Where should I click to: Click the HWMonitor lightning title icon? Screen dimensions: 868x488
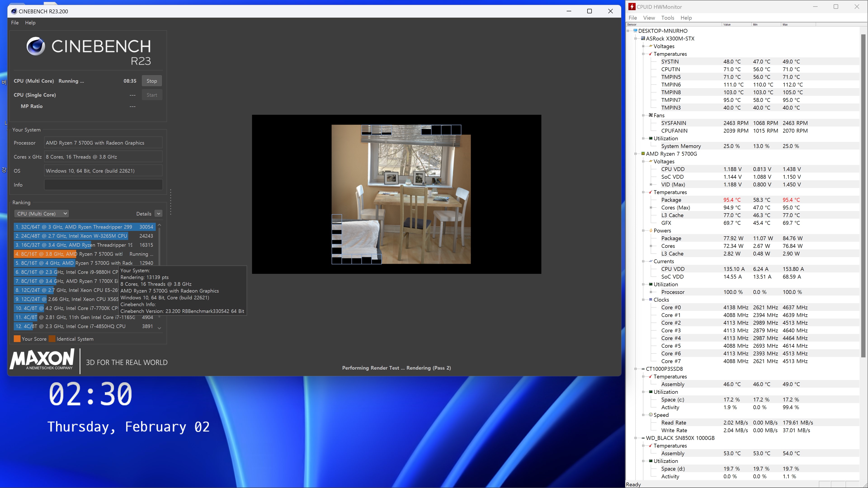pyautogui.click(x=632, y=7)
